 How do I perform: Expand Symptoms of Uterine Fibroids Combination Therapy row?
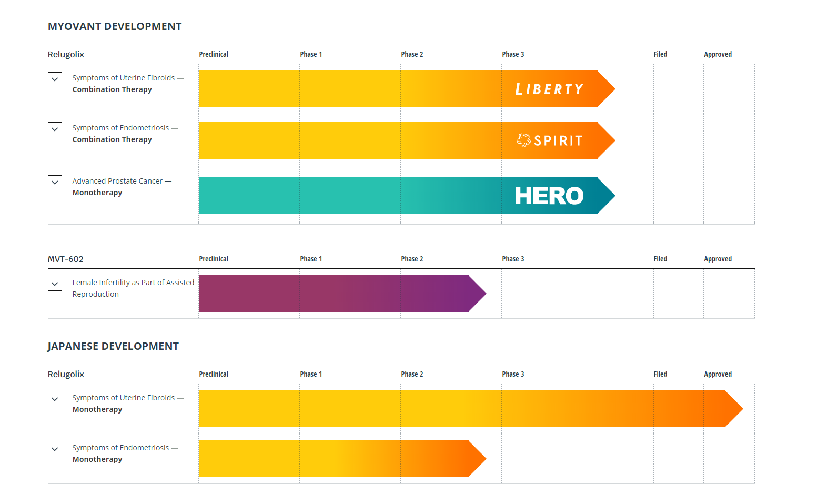[55, 79]
